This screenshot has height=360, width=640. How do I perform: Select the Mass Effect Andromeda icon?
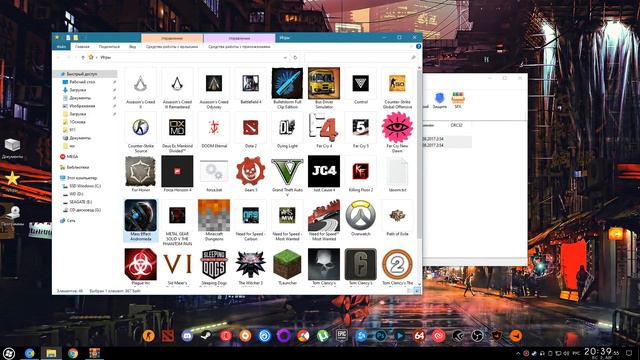[140, 220]
